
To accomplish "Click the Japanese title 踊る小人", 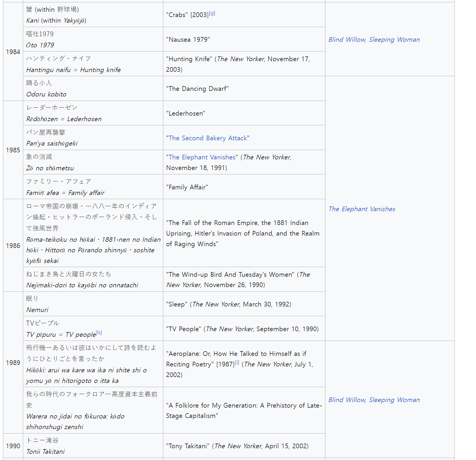I will coord(39,83).
